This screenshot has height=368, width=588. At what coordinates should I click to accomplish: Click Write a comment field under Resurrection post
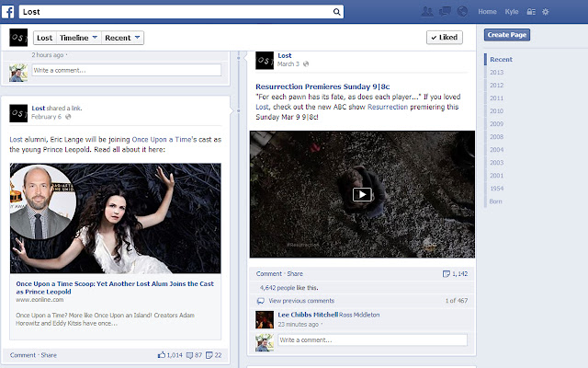[372, 340]
